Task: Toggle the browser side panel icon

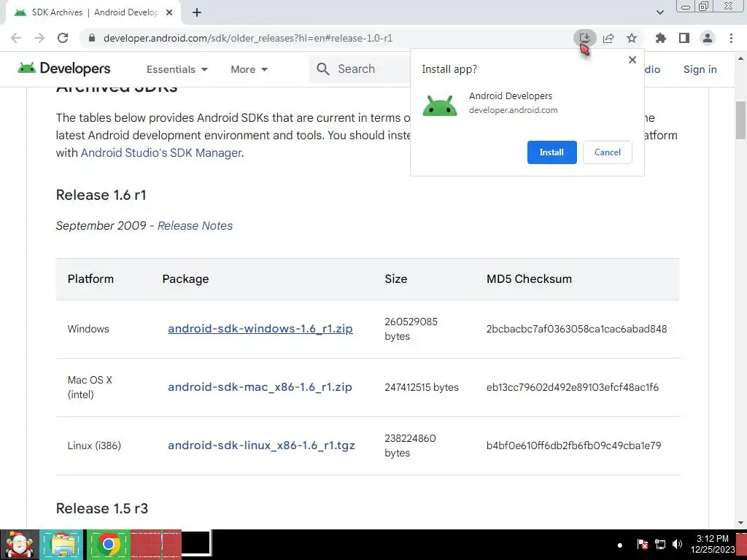Action: click(684, 38)
